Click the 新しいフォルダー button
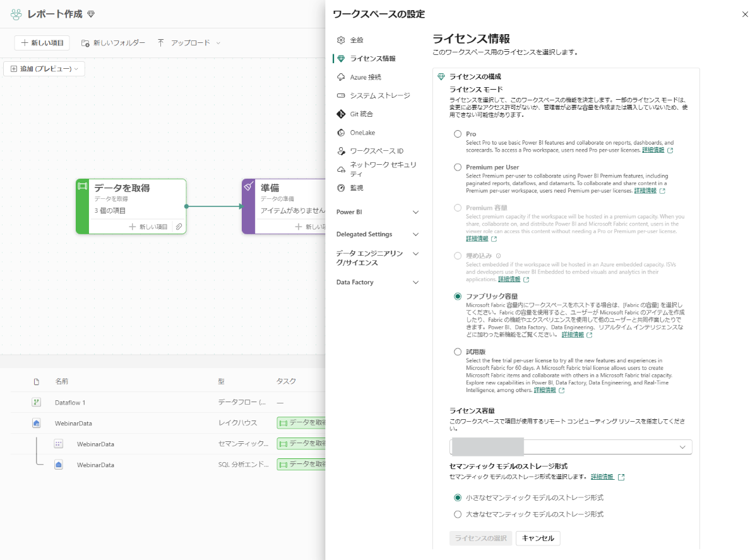The image size is (755, 560). point(113,43)
